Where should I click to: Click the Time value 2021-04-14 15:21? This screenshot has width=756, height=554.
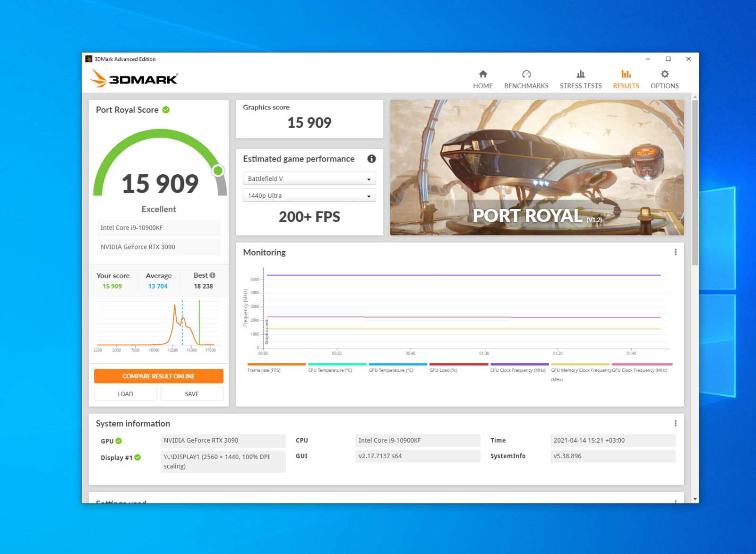[x=613, y=440]
